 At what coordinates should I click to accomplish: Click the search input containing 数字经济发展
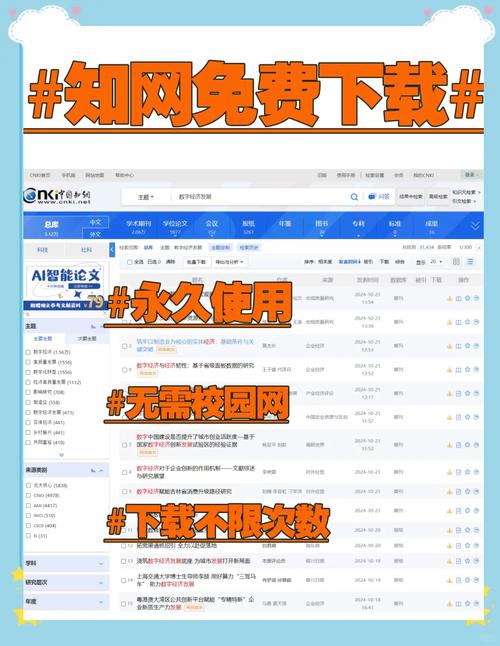[259, 197]
